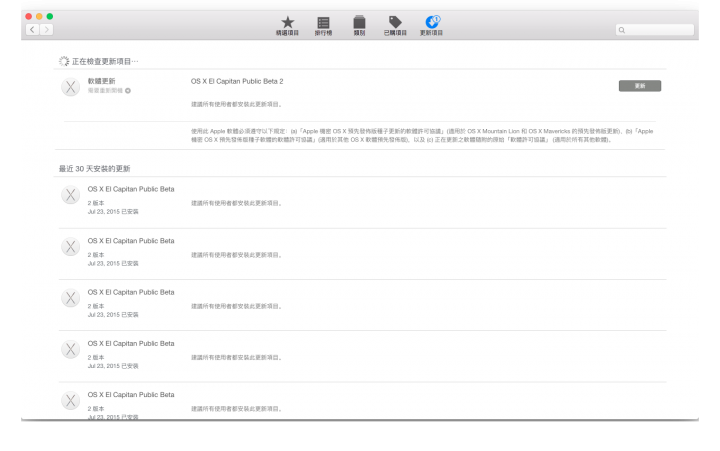Click the '最近 30 天安裝的更新' section heading
Screen dimensions: 720x451
(x=95, y=169)
